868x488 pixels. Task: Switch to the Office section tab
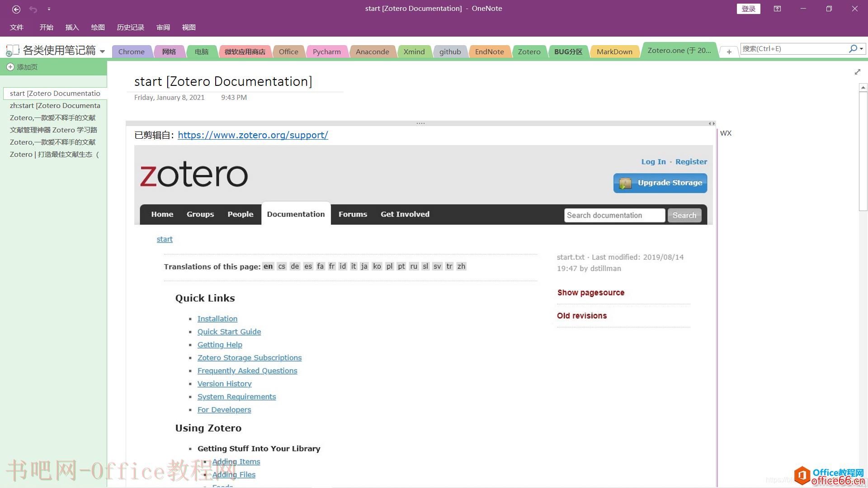(x=288, y=52)
